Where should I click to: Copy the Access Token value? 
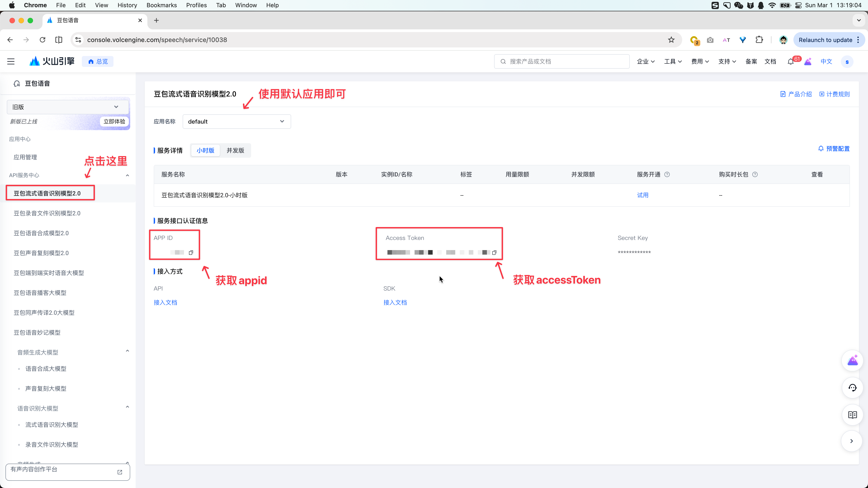[495, 252]
